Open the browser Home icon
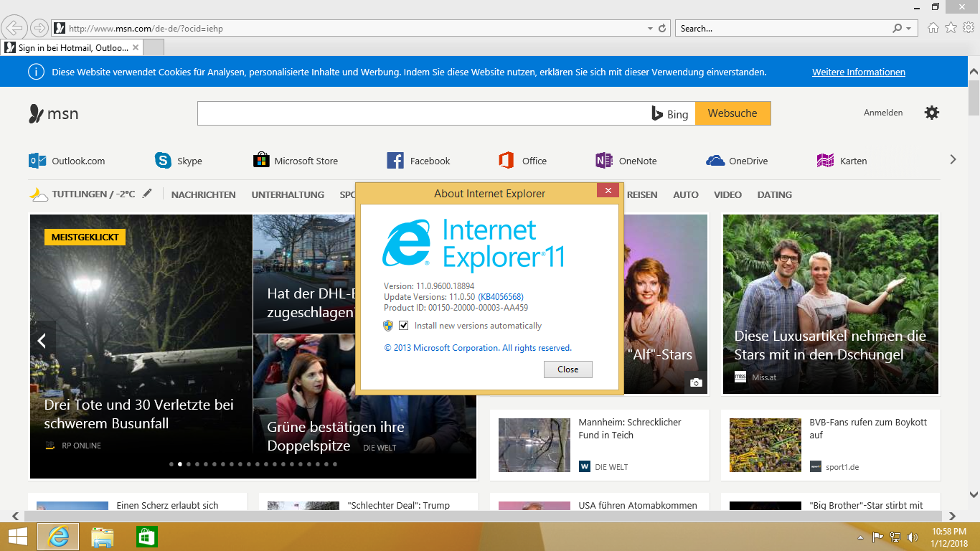 pyautogui.click(x=933, y=28)
